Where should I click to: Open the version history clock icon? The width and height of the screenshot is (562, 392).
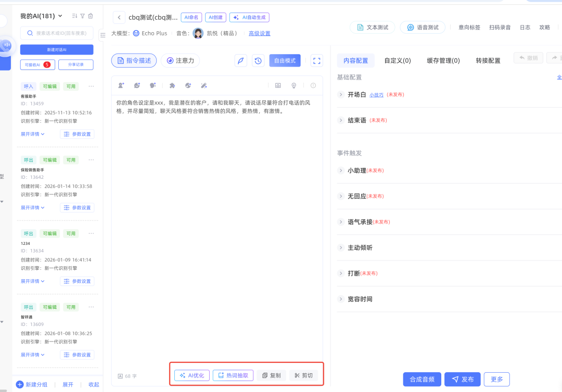pyautogui.click(x=259, y=60)
